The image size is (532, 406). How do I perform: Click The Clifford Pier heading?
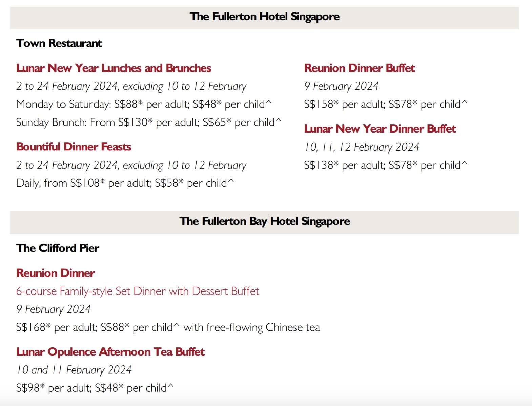[58, 248]
